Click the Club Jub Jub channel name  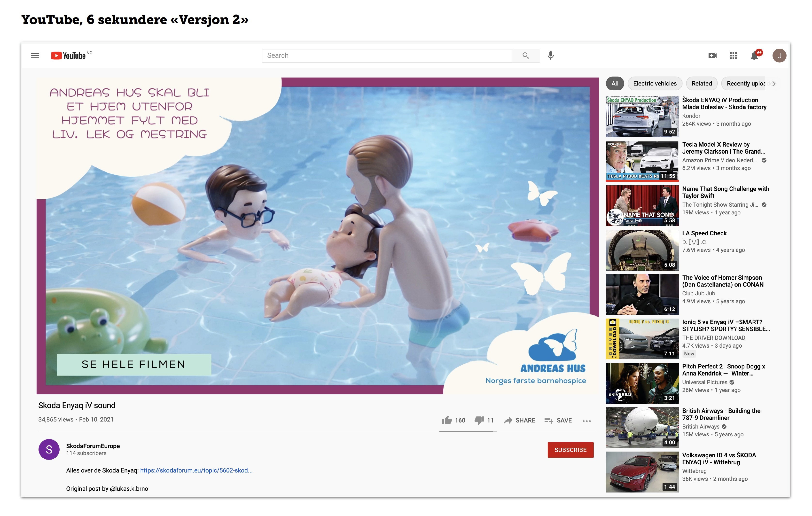698,293
